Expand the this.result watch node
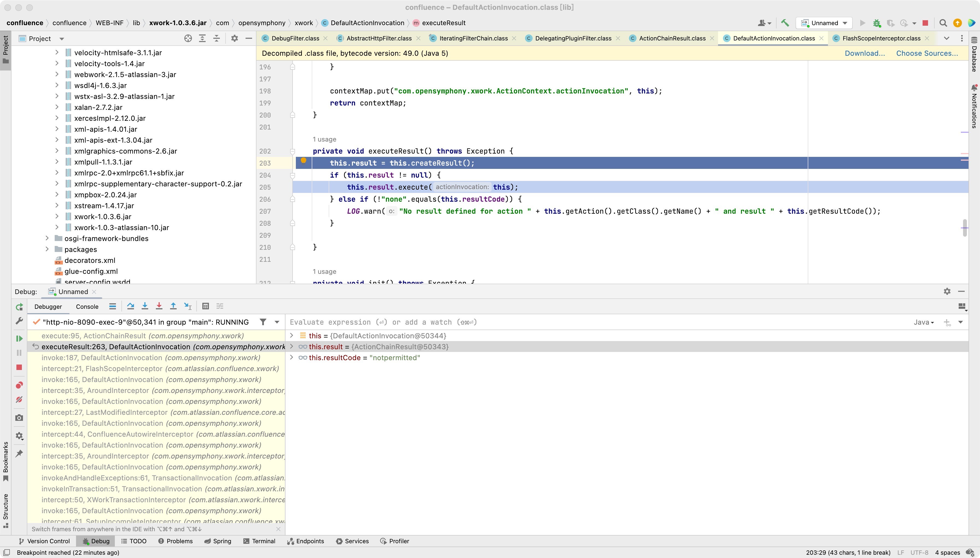Screen dimensions: 980x558 [291, 346]
